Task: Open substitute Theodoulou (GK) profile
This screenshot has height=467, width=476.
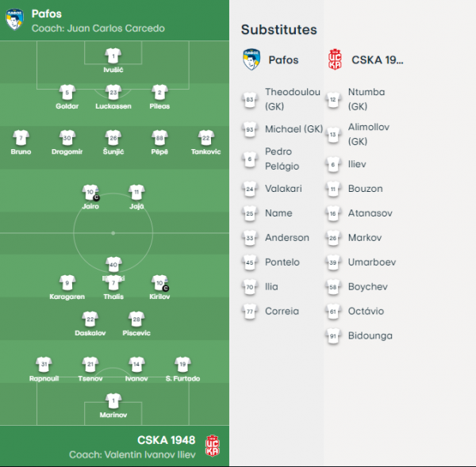Action: click(x=293, y=99)
